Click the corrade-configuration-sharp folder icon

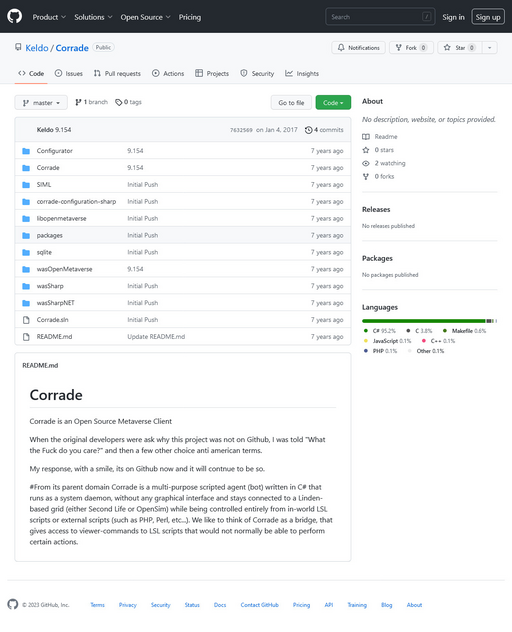tap(26, 202)
